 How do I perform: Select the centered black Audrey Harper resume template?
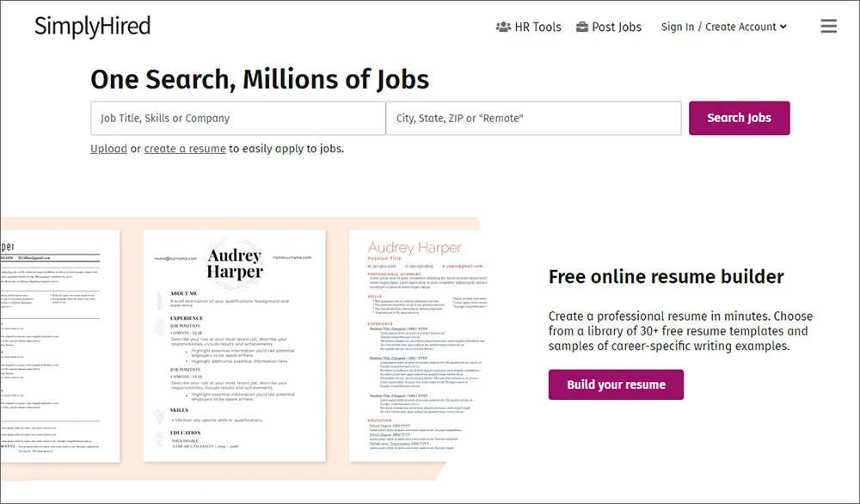235,346
